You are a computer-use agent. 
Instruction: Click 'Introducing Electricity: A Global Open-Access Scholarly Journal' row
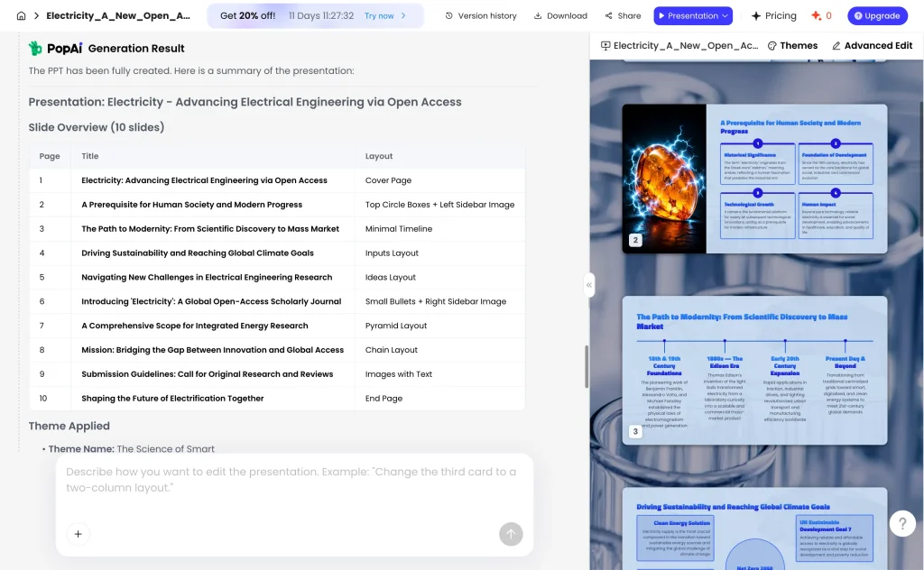coord(277,301)
